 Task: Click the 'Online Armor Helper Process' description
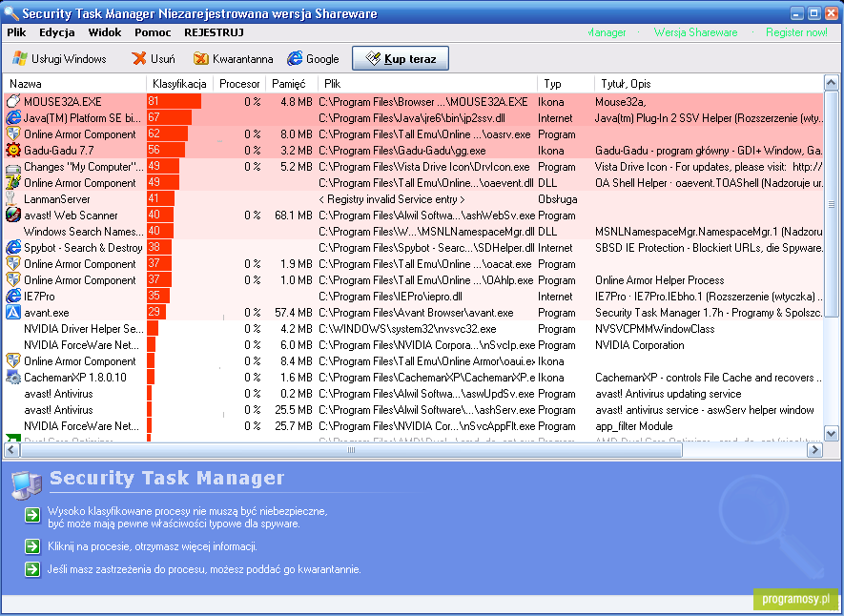tap(659, 280)
